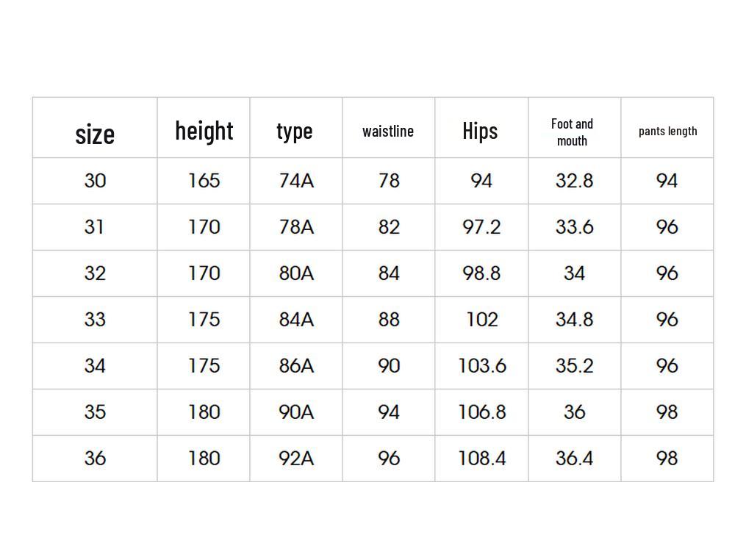Click the 'size' column header
This screenshot has height=560, width=746.
coord(95,134)
